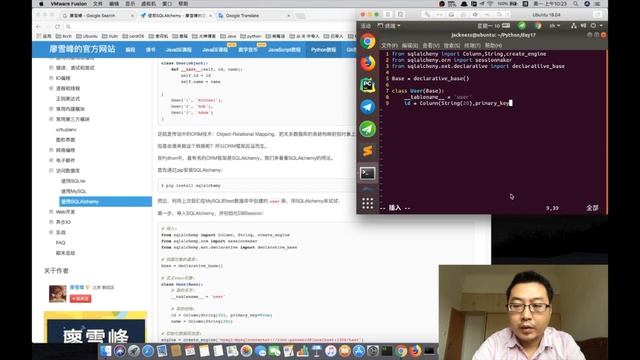This screenshot has width=640, height=360.
Task: Collapse the 访问数据库 tree node
Action: point(51,171)
